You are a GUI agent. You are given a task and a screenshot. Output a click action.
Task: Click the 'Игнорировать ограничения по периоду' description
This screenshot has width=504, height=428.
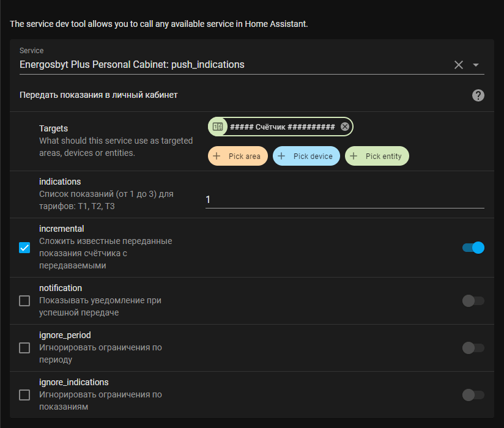pyautogui.click(x=100, y=353)
